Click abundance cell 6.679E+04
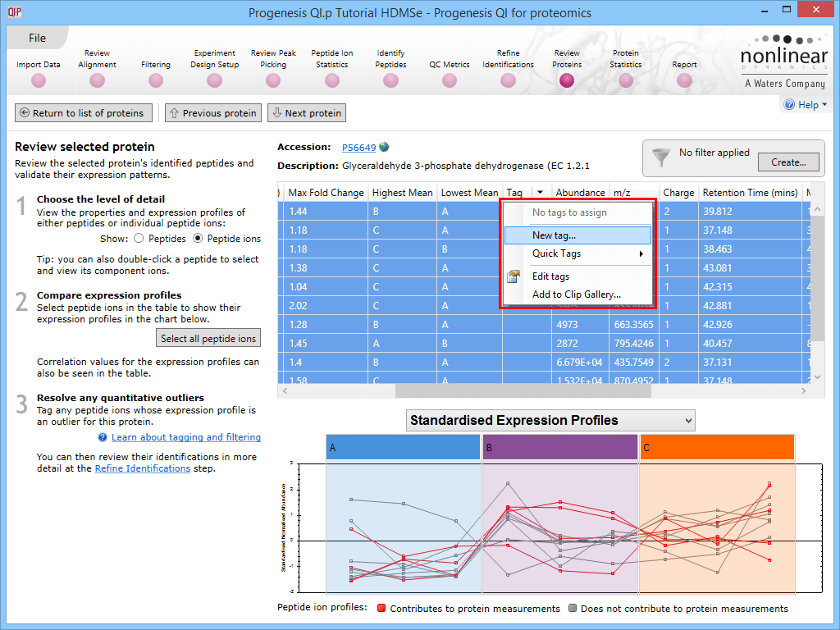Screen dimensions: 840x630 pyautogui.click(x=580, y=362)
